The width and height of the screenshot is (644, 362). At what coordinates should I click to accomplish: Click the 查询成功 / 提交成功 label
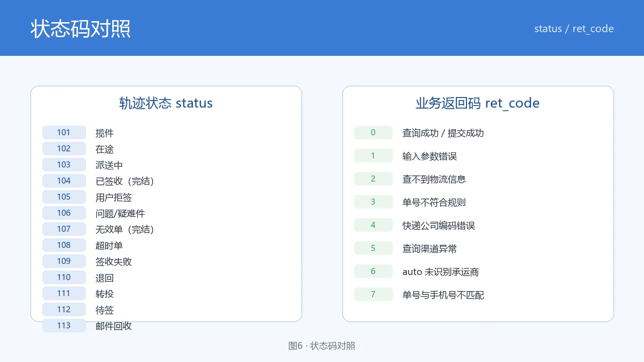[x=443, y=133]
